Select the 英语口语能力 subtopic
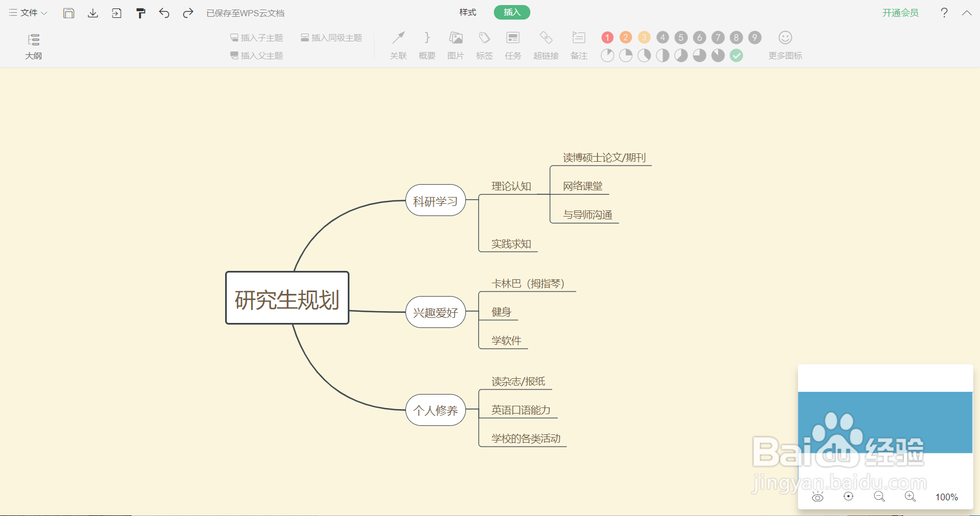This screenshot has height=516, width=980. [x=521, y=410]
